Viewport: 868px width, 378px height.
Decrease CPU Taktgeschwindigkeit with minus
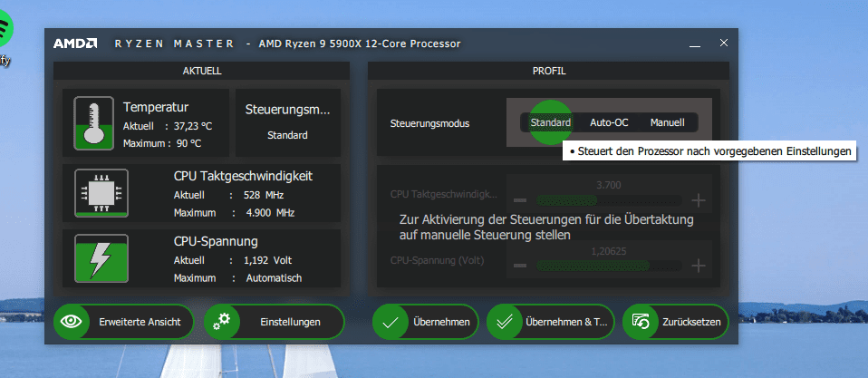point(520,200)
